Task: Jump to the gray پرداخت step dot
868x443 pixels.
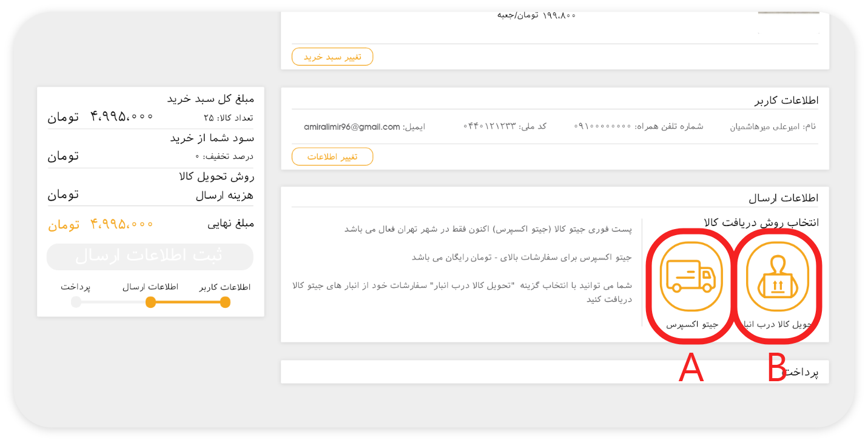Action: (76, 302)
